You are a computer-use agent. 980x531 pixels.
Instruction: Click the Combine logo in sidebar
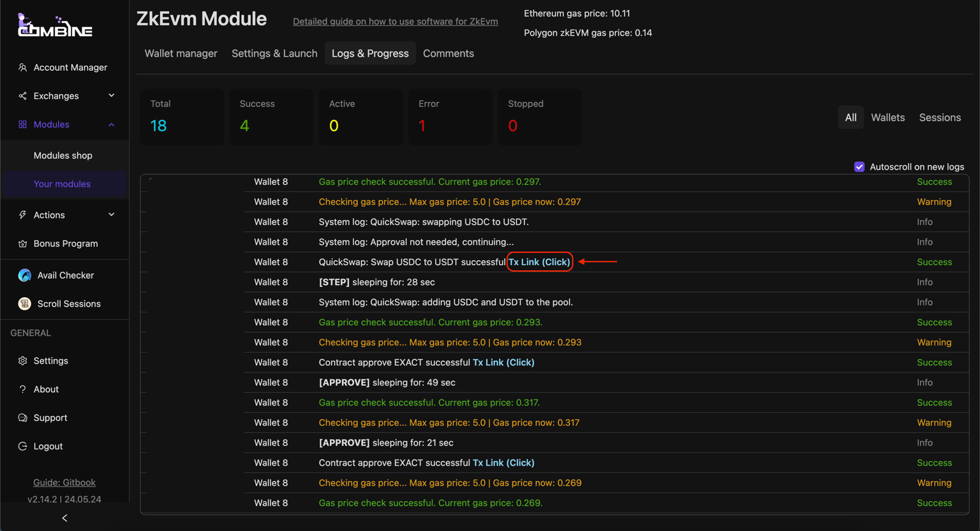[x=55, y=25]
